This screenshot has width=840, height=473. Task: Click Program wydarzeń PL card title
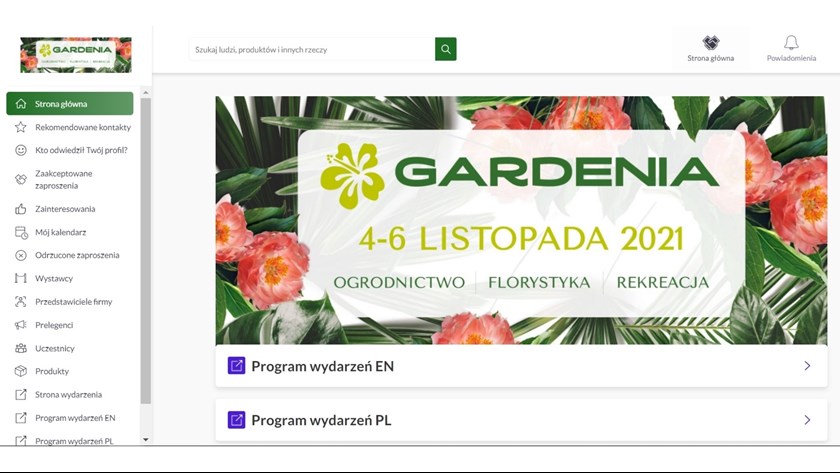tap(321, 420)
